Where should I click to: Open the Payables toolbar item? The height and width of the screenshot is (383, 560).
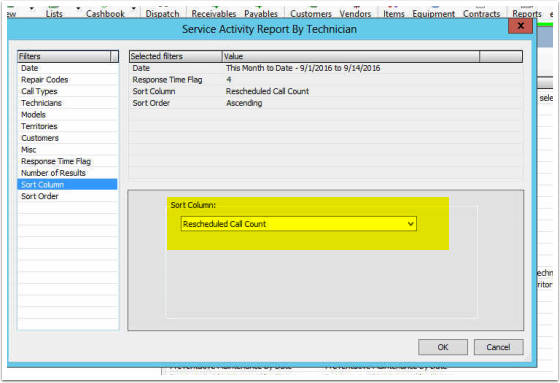pyautogui.click(x=261, y=14)
